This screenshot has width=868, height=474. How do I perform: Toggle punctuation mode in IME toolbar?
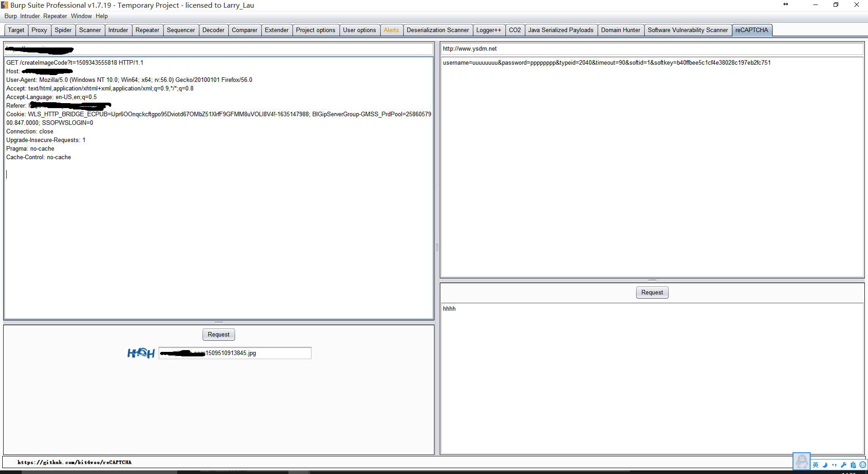tap(834, 465)
